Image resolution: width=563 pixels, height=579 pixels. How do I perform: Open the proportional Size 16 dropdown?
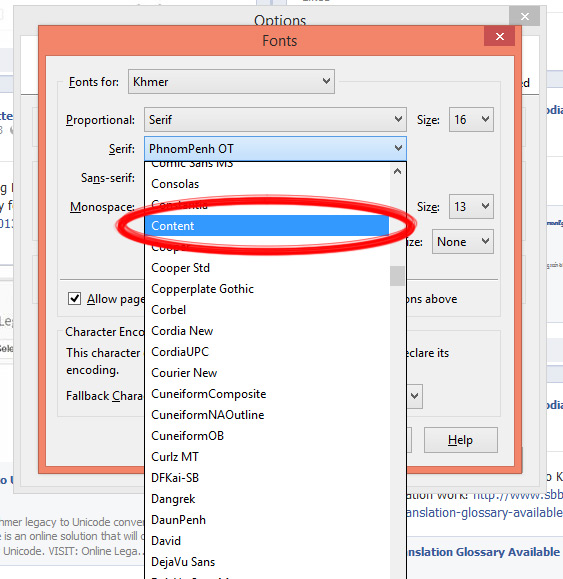pyautogui.click(x=471, y=119)
